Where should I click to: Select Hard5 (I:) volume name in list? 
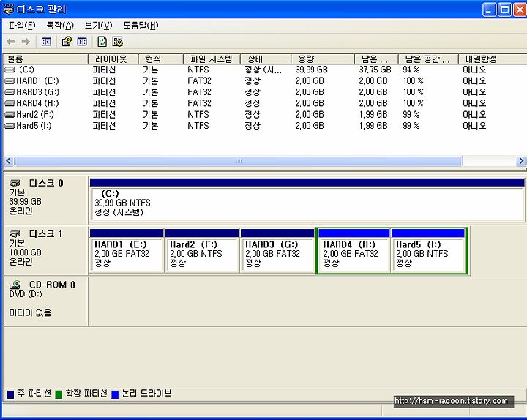pyautogui.click(x=34, y=126)
